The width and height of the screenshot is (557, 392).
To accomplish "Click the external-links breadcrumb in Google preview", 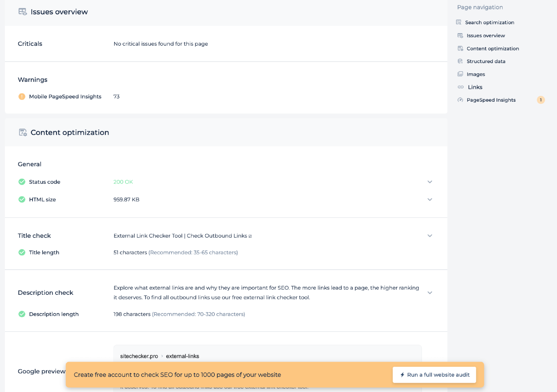I will (x=183, y=356).
